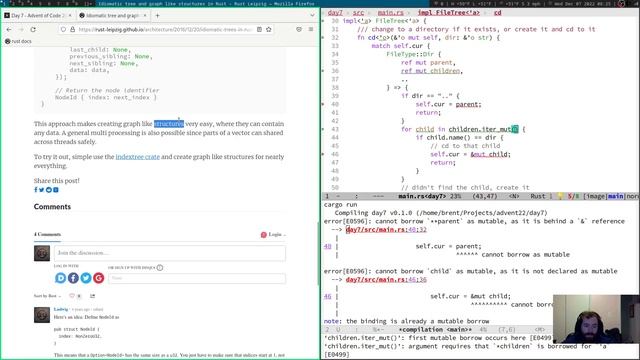Go back using Firefox's back arrow
The width and height of the screenshot is (640, 360).
[x=9, y=29]
